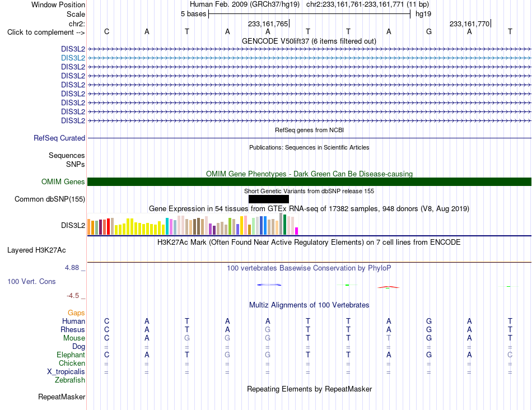
Task: Click base C in the Rhesus alignment row
Action: [106, 329]
